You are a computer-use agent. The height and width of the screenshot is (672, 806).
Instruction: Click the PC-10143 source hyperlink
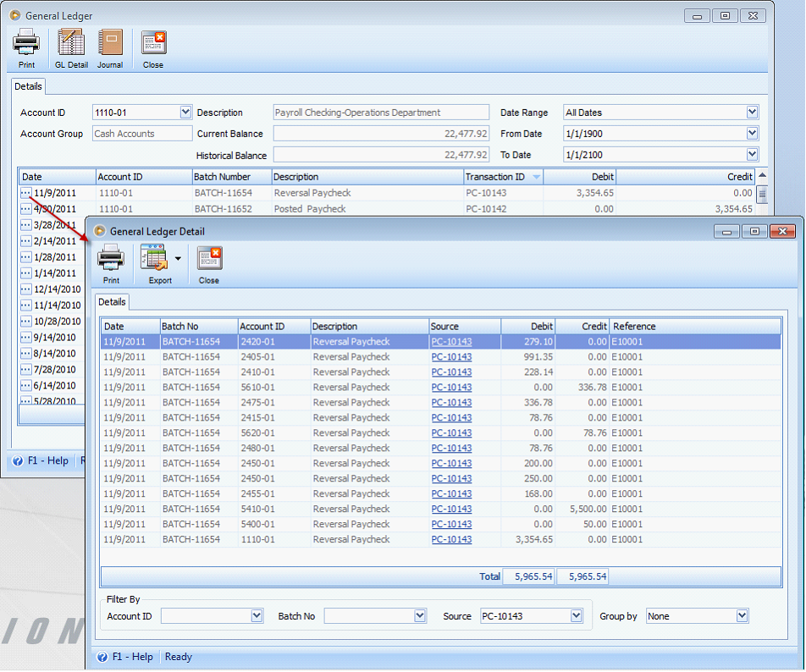point(451,341)
